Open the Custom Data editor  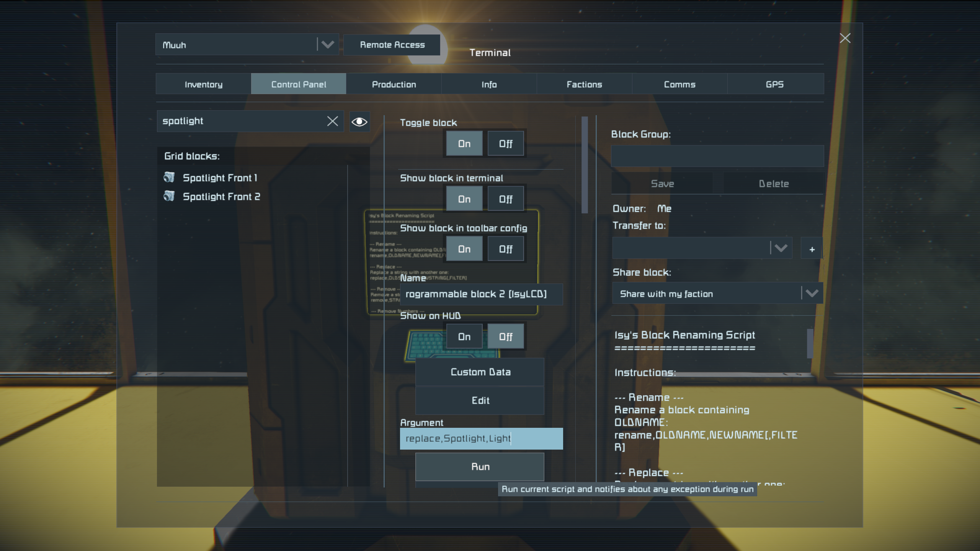(480, 372)
